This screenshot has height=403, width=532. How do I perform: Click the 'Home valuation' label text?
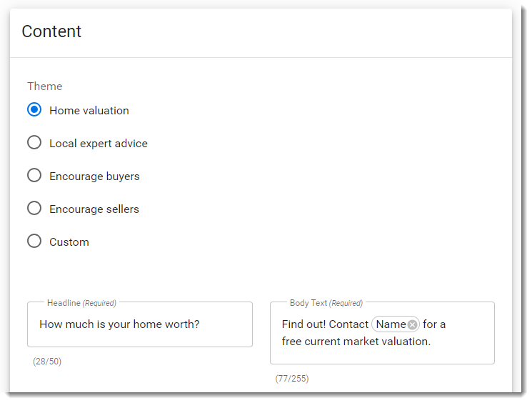coord(89,111)
